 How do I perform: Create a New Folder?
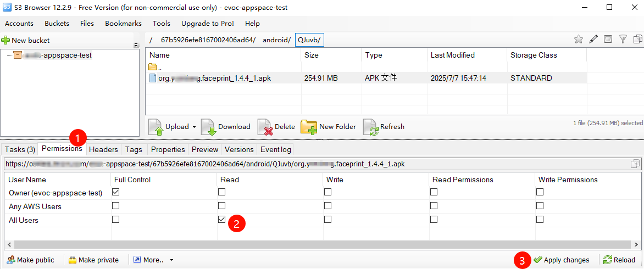click(329, 127)
